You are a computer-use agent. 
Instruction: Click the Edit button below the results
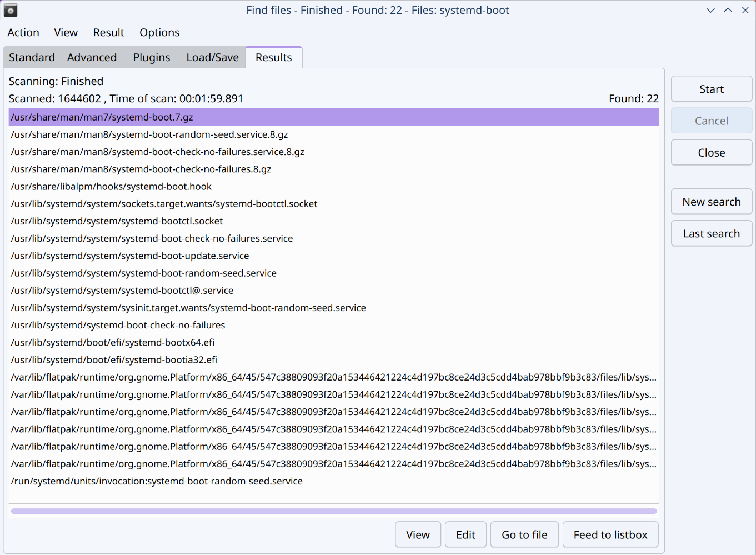click(x=465, y=534)
